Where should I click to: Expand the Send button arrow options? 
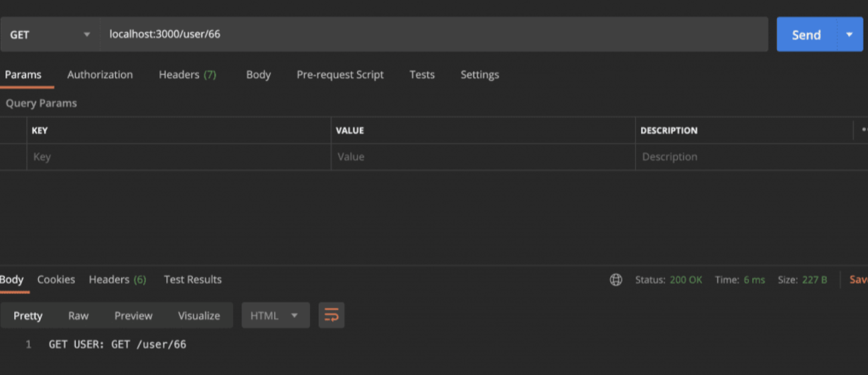coord(850,34)
